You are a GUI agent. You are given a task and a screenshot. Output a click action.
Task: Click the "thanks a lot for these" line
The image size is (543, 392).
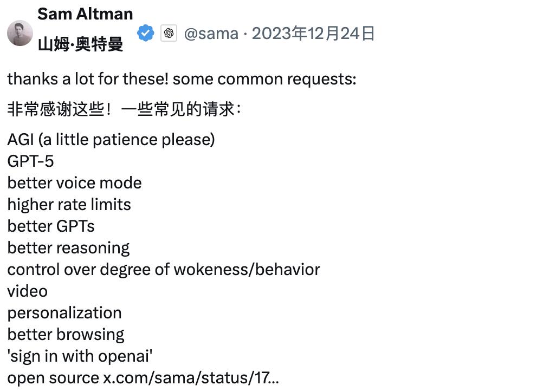tap(182, 79)
